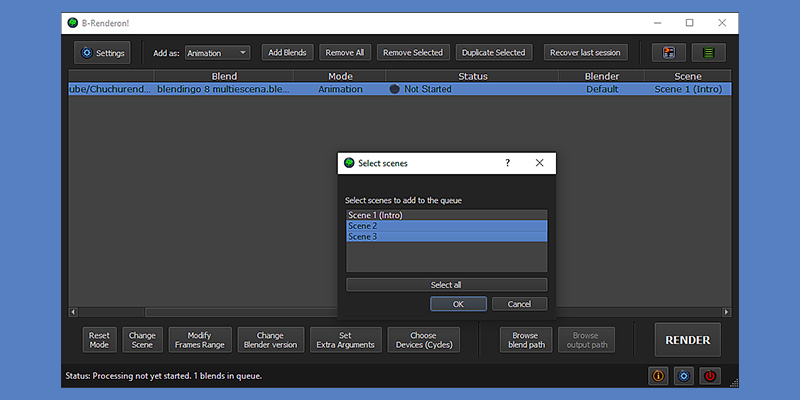Close the Select scenes dialog
The image size is (800, 400).
coord(539,162)
